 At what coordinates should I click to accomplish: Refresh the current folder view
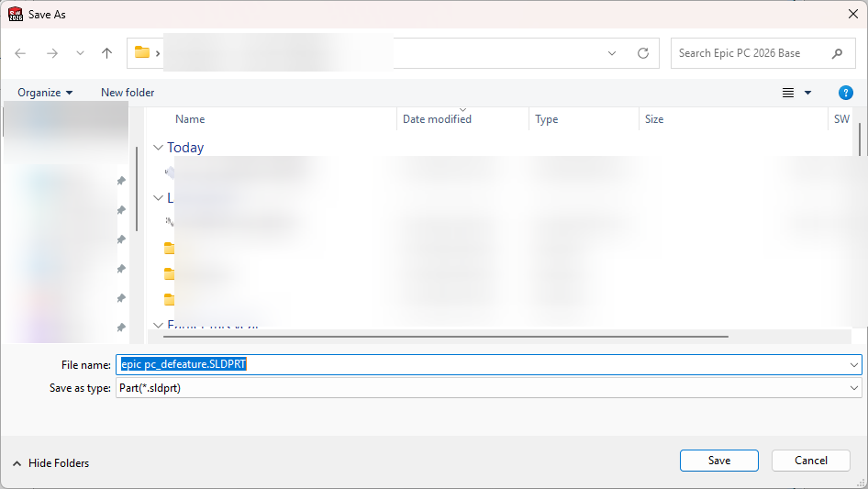[642, 53]
